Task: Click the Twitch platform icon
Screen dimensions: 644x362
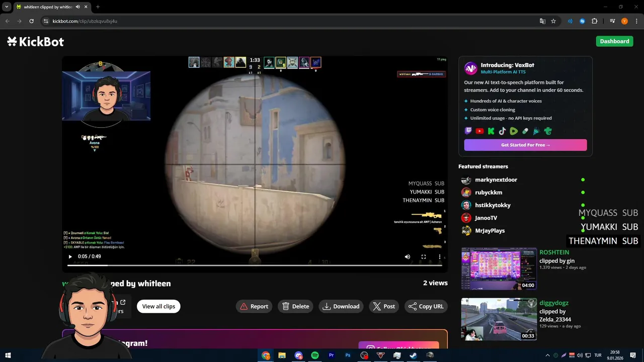Action: (468, 131)
